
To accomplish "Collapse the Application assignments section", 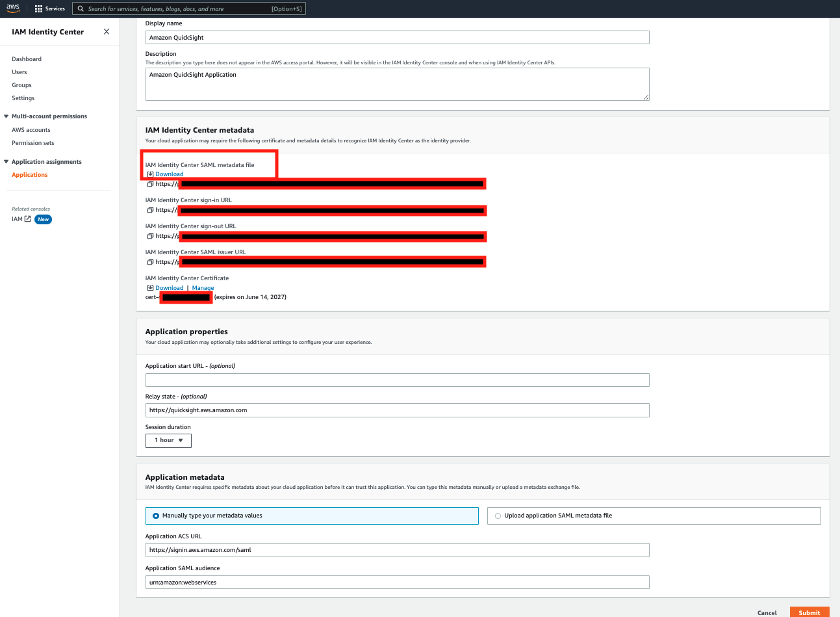I will click(x=6, y=162).
